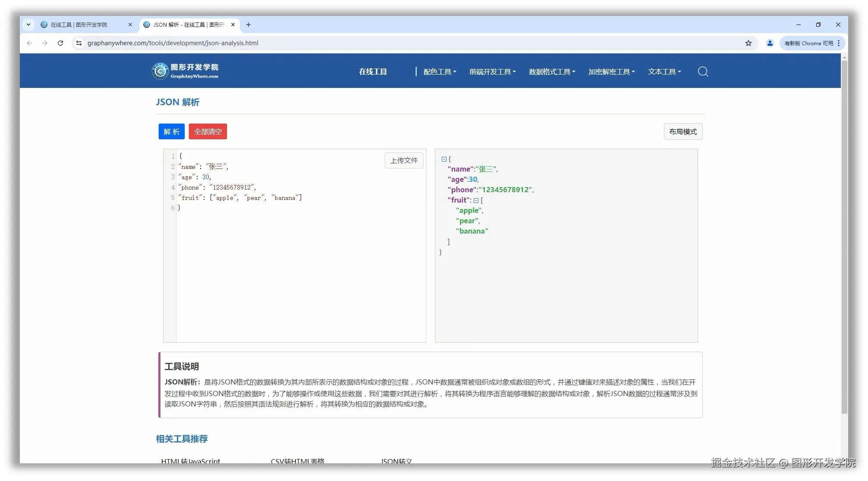Click the 解析 parse button

click(x=171, y=131)
